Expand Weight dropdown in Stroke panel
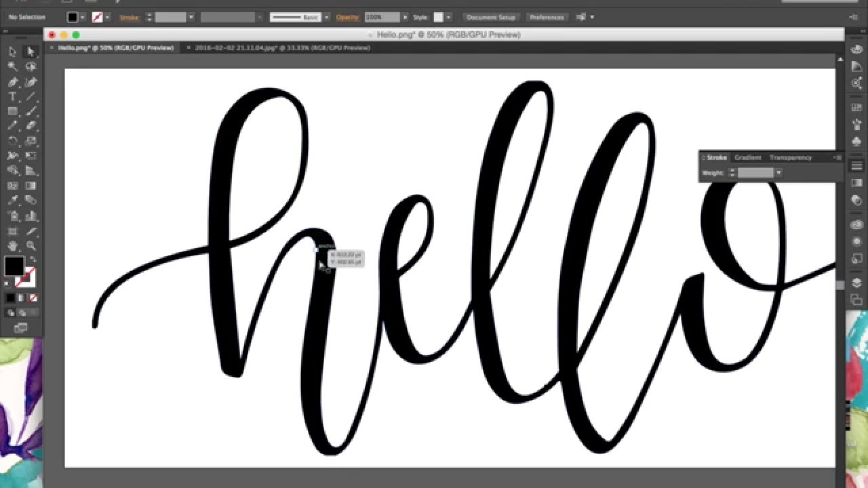The width and height of the screenshot is (868, 488). point(778,173)
